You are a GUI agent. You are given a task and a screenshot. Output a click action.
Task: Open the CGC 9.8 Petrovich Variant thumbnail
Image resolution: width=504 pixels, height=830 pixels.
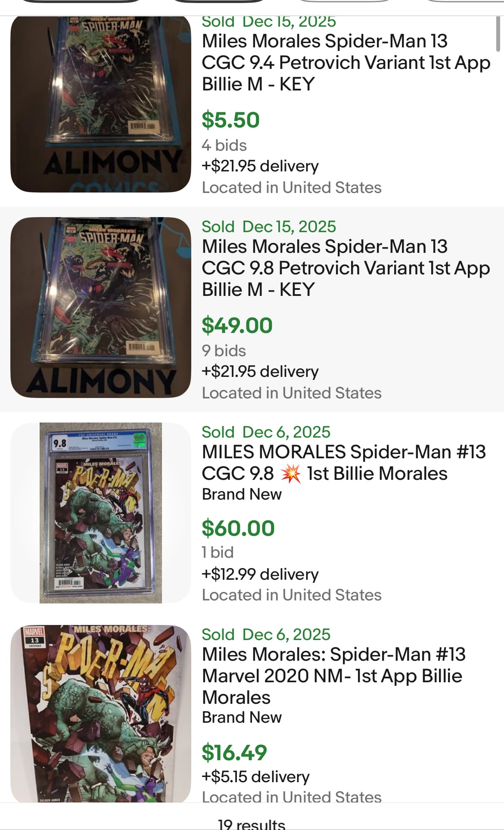point(100,307)
